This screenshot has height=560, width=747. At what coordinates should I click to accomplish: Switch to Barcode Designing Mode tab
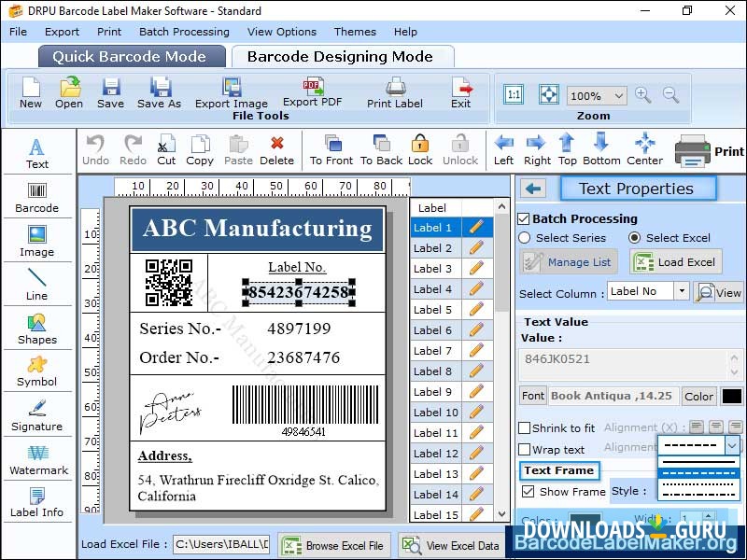[x=343, y=57]
